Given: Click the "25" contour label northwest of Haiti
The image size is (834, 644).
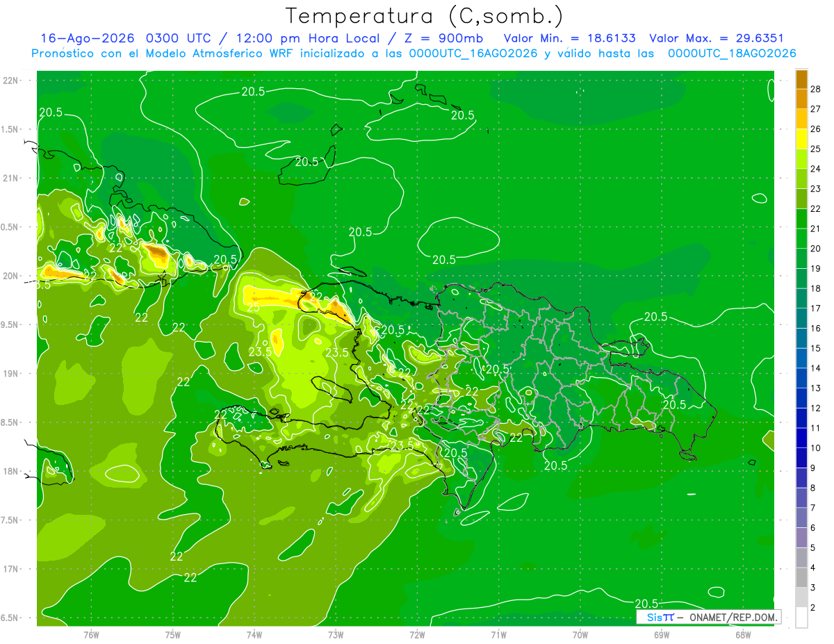Looking at the screenshot, I should click(253, 306).
